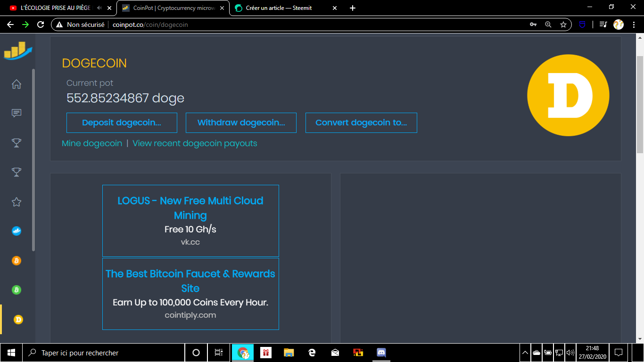Bookmark this page with the star icon
Screen dimensions: 644x362
pyautogui.click(x=563, y=25)
